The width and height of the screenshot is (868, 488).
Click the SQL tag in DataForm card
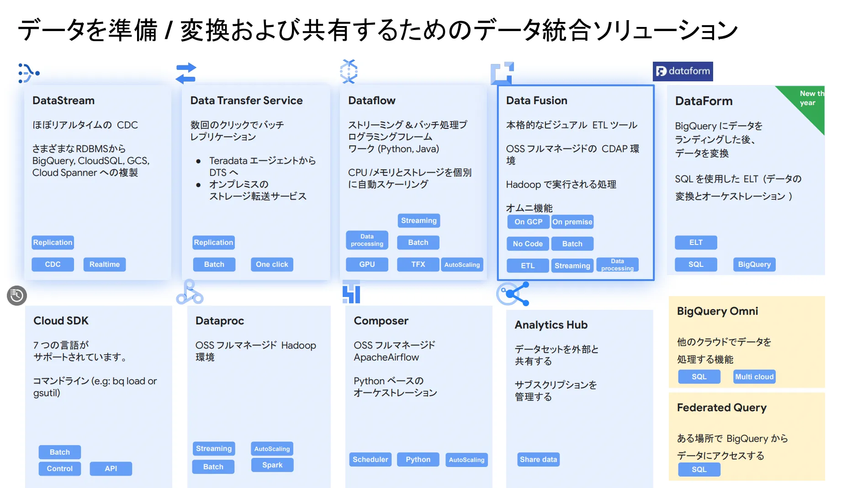[696, 264]
